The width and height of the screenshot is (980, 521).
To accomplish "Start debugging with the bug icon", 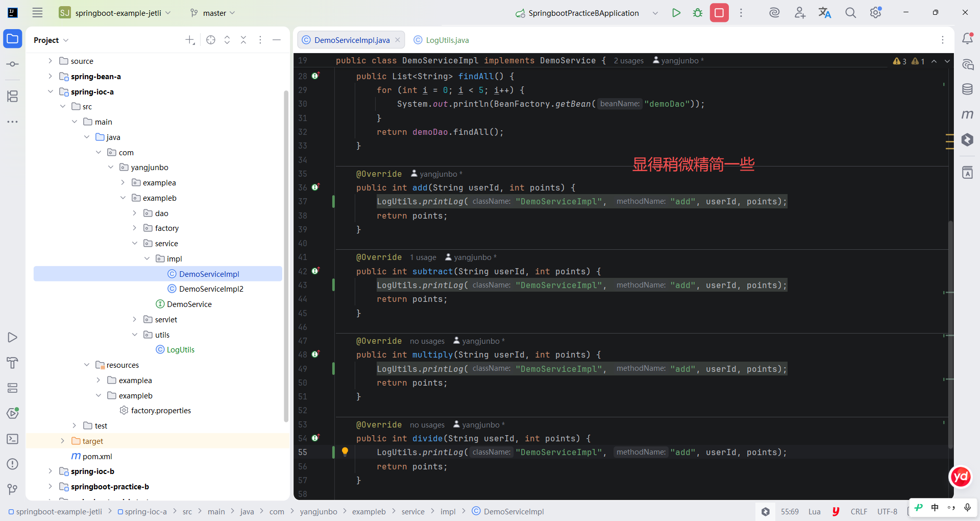I will pyautogui.click(x=698, y=13).
